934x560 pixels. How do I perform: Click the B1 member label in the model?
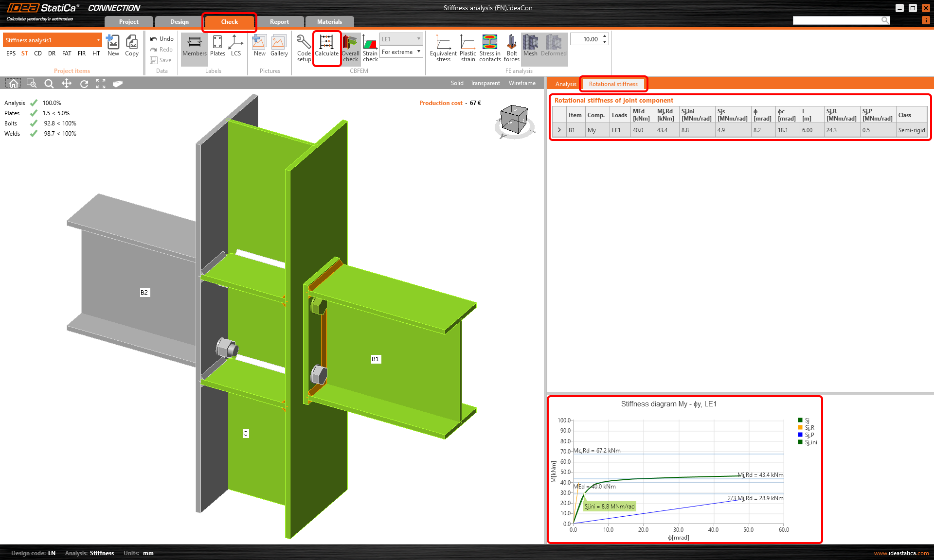click(375, 359)
